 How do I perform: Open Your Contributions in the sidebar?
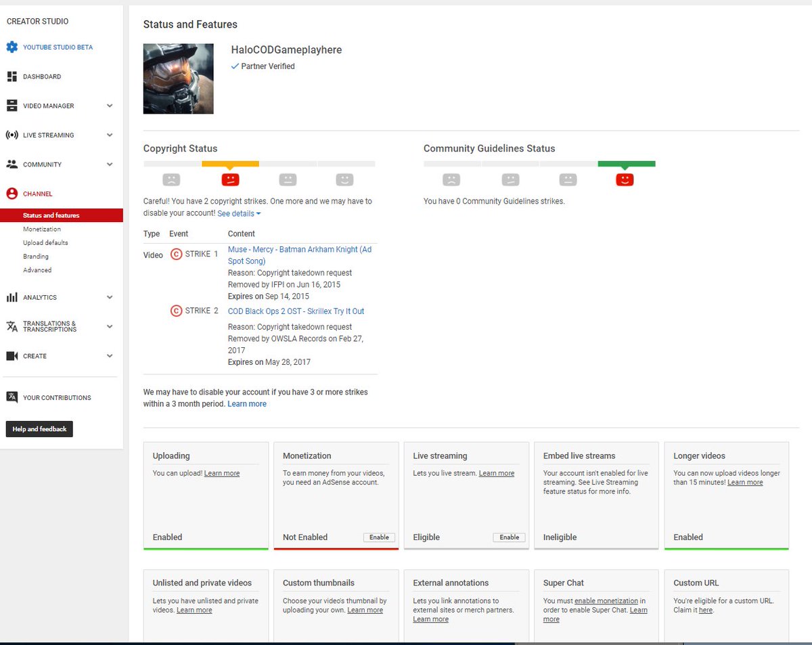(x=57, y=397)
